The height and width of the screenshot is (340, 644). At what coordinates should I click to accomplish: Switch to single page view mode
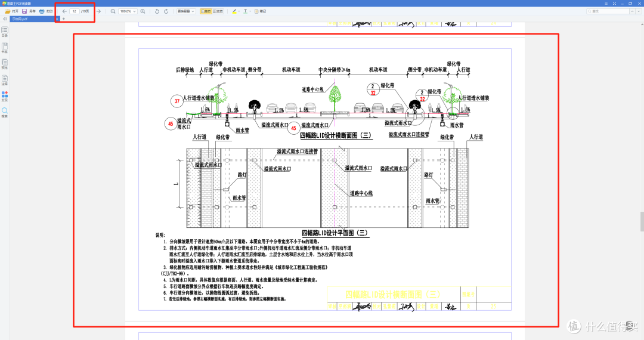206,11
